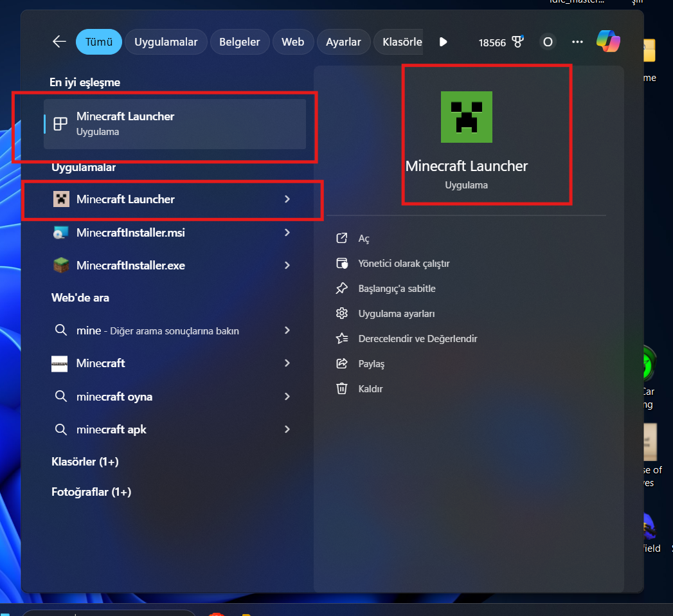Expand MinecraftInstaller.exe details chevron
673x616 pixels.
287,266
